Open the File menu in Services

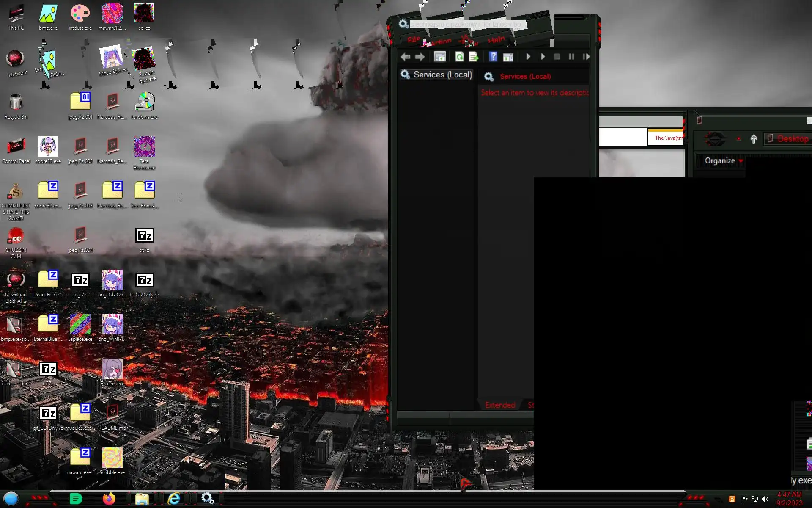pyautogui.click(x=414, y=40)
